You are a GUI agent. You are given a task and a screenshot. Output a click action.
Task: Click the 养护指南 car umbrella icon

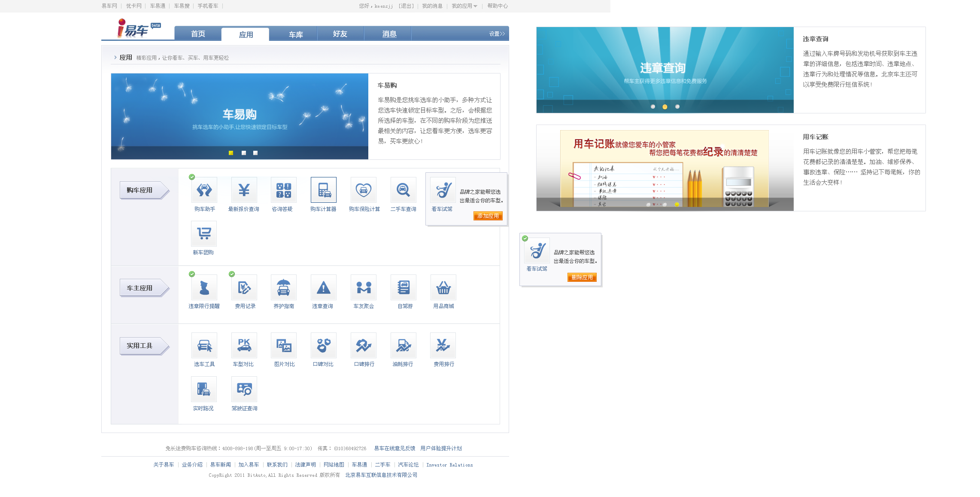[x=283, y=287]
